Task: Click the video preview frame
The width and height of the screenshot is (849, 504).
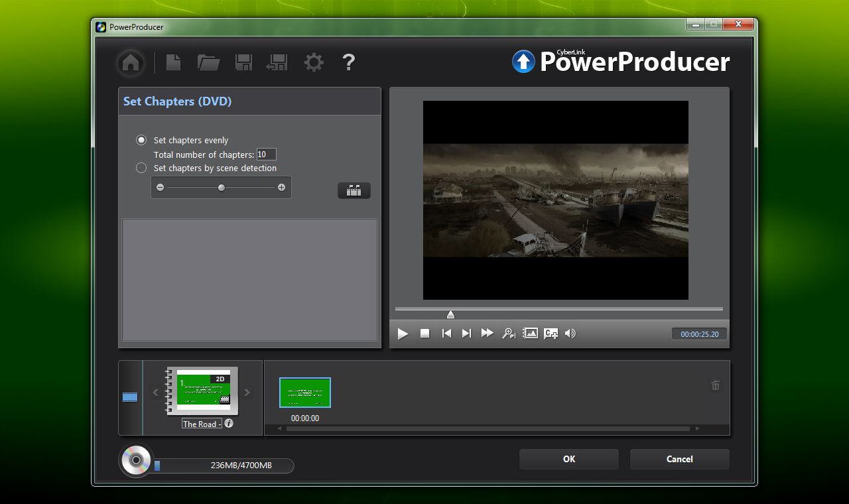Action: (556, 200)
